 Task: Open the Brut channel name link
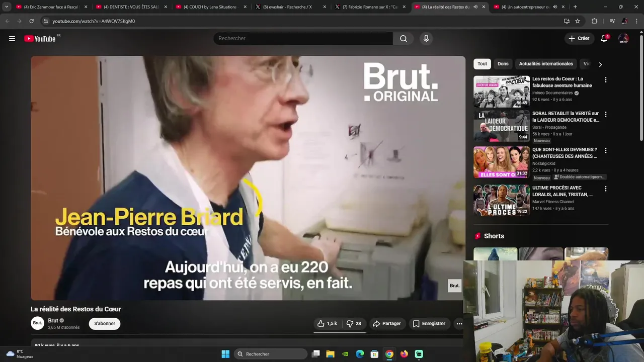click(53, 321)
